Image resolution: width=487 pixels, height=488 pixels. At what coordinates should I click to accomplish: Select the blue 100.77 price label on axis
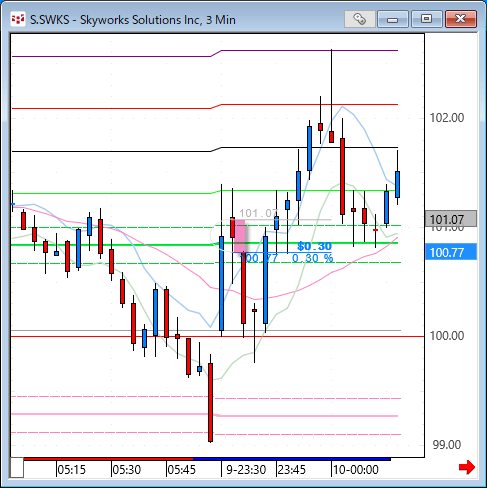(x=451, y=252)
